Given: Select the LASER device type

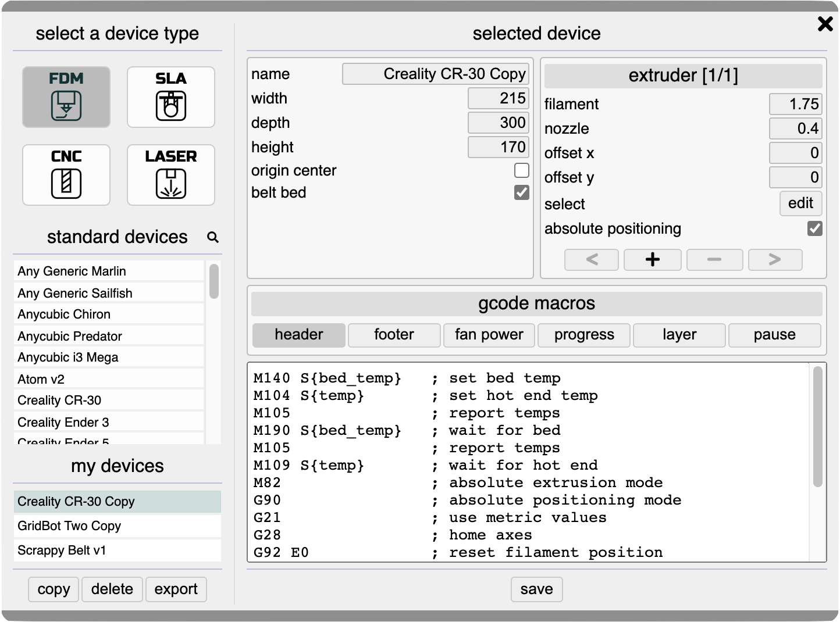Looking at the screenshot, I should coord(171,175).
